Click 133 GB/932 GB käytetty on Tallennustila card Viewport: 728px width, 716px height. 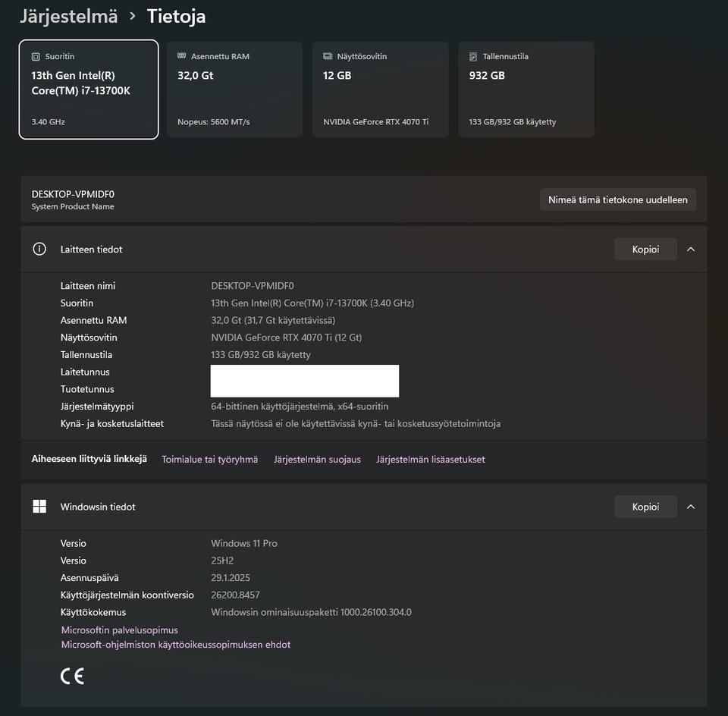512,121
